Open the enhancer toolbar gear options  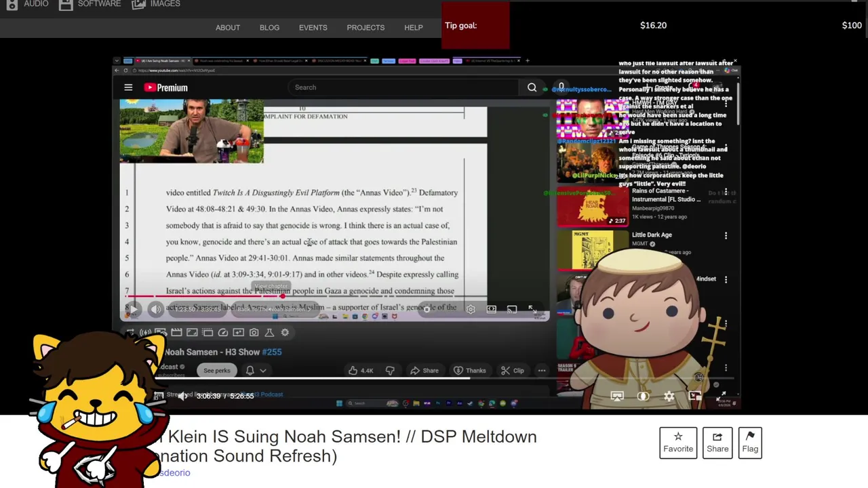[285, 332]
